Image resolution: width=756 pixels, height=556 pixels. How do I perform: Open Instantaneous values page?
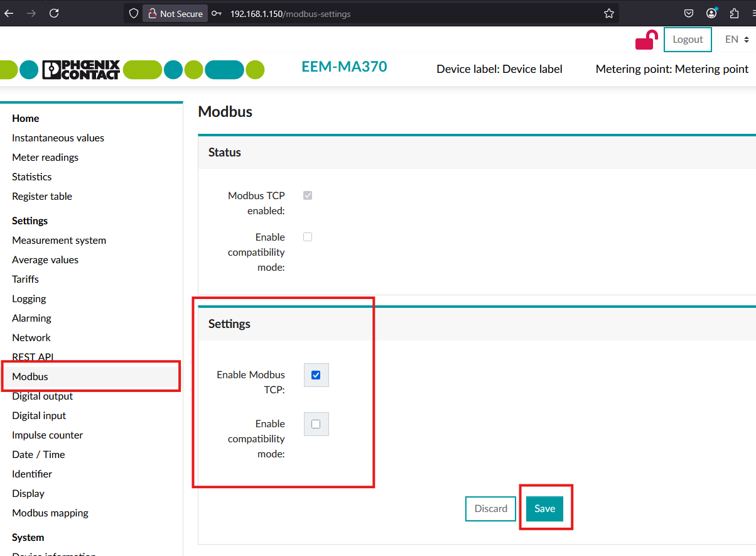click(58, 138)
